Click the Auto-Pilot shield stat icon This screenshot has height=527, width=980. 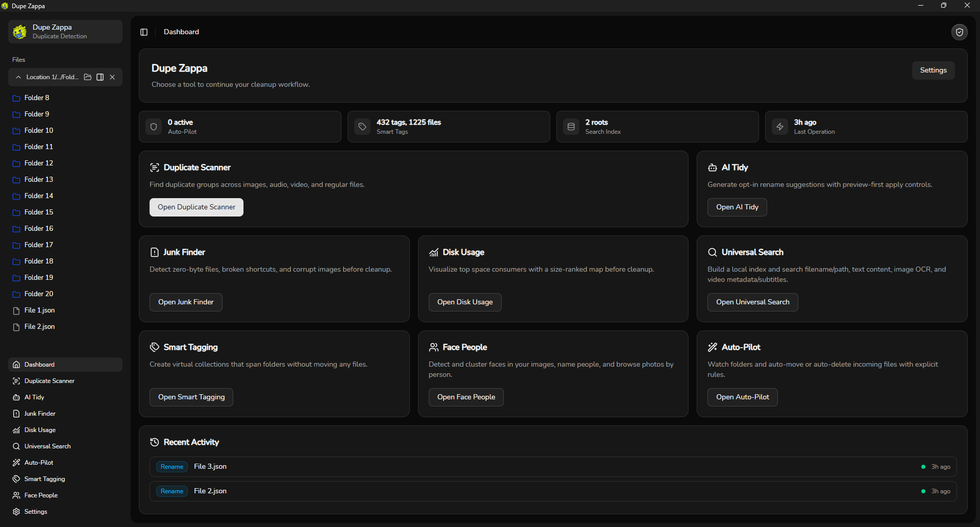coord(154,127)
